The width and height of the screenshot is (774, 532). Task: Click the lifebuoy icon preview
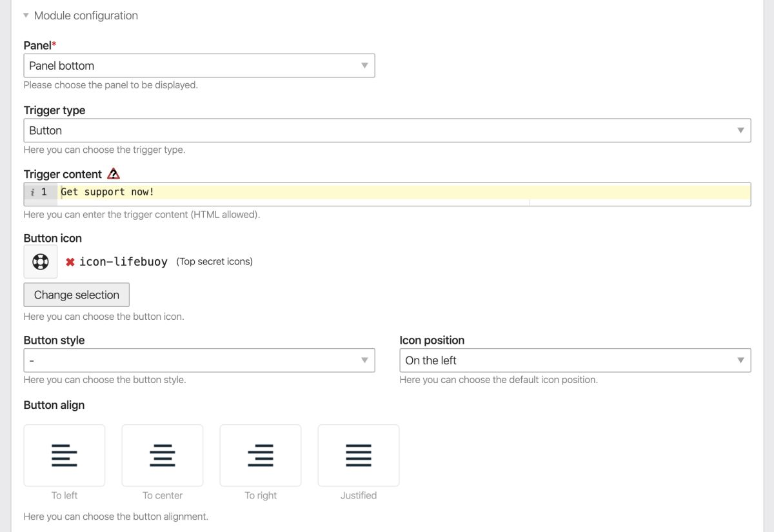point(41,262)
